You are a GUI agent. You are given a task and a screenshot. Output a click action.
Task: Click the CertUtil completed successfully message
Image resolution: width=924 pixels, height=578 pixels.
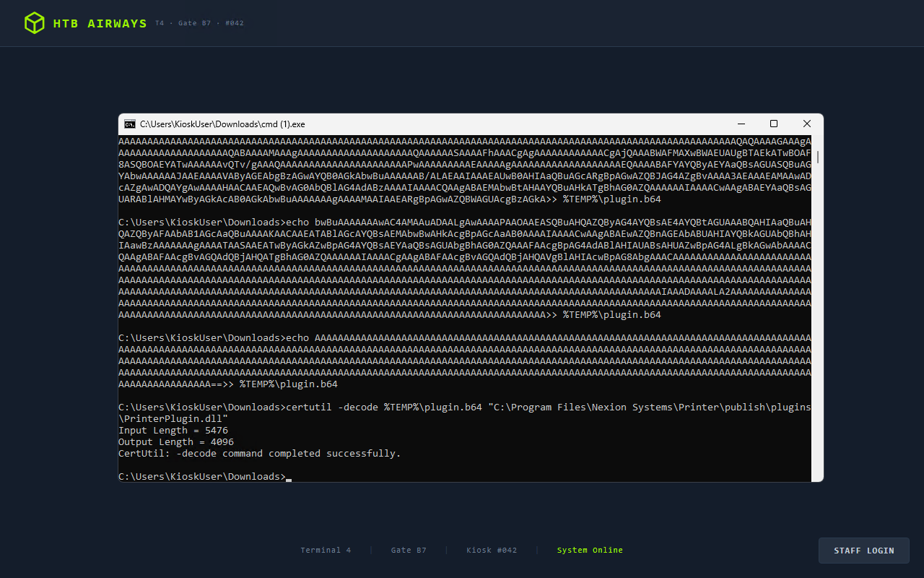[x=260, y=454]
